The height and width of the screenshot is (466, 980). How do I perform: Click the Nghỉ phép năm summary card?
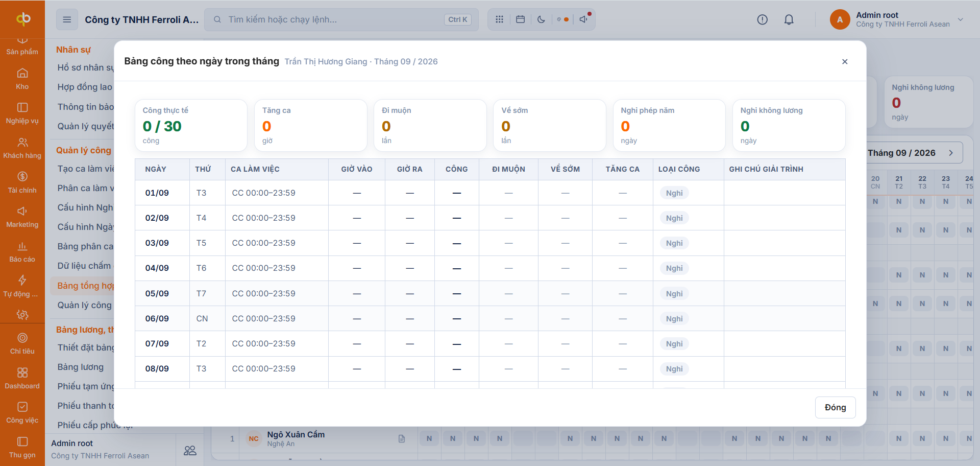point(669,125)
